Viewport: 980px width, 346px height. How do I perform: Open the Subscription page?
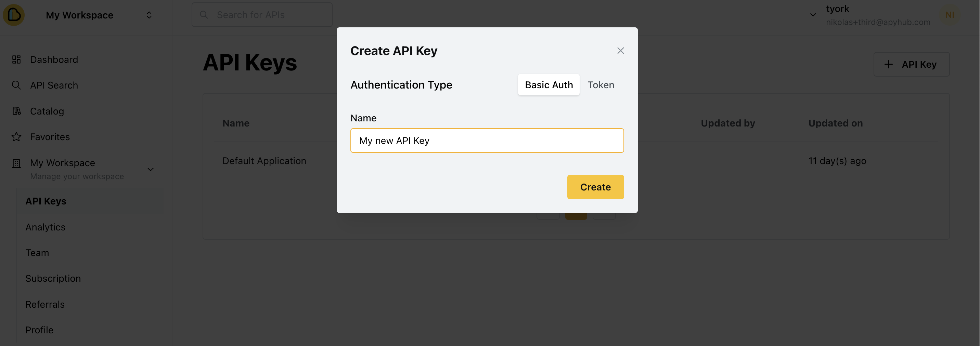(53, 278)
